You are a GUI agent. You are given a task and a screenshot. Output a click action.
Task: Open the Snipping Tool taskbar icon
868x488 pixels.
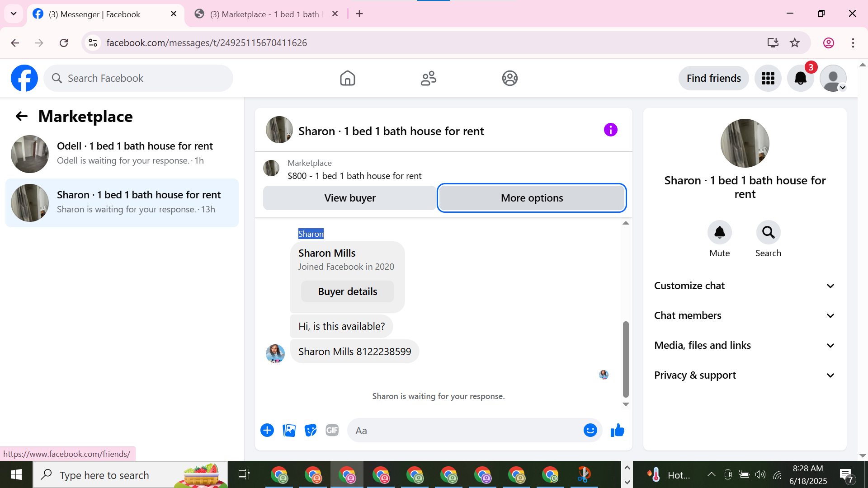pyautogui.click(x=584, y=474)
